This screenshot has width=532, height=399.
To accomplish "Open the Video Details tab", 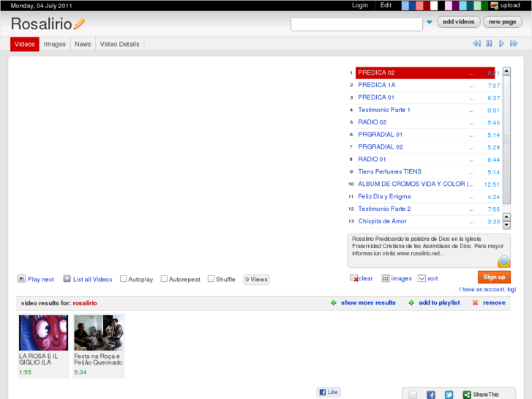I will [120, 44].
